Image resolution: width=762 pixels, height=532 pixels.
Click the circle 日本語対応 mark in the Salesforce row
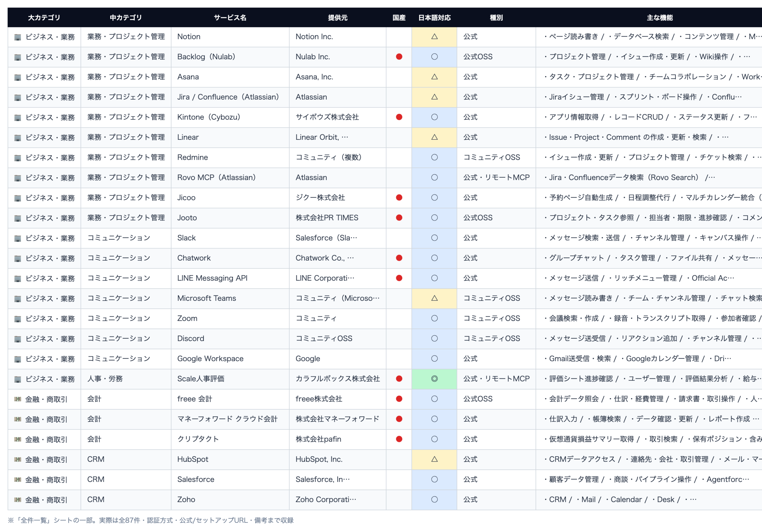click(x=434, y=479)
